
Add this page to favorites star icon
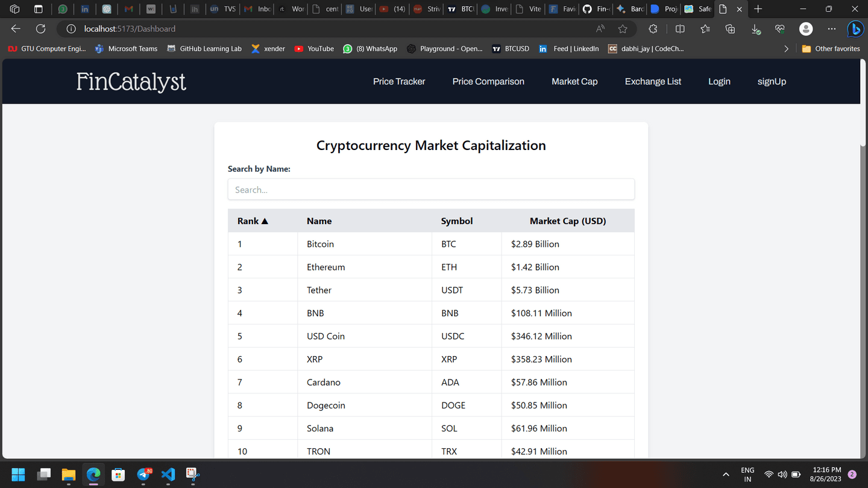point(623,29)
